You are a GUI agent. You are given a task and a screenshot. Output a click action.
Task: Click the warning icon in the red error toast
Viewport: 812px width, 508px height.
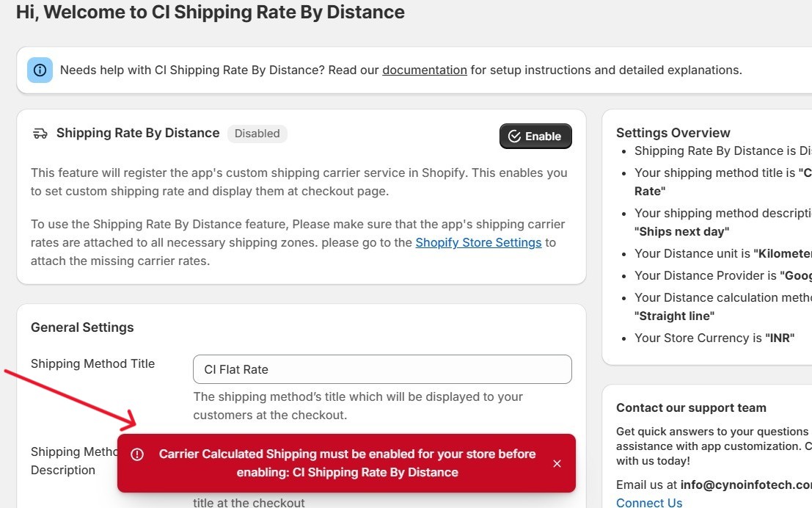point(137,454)
